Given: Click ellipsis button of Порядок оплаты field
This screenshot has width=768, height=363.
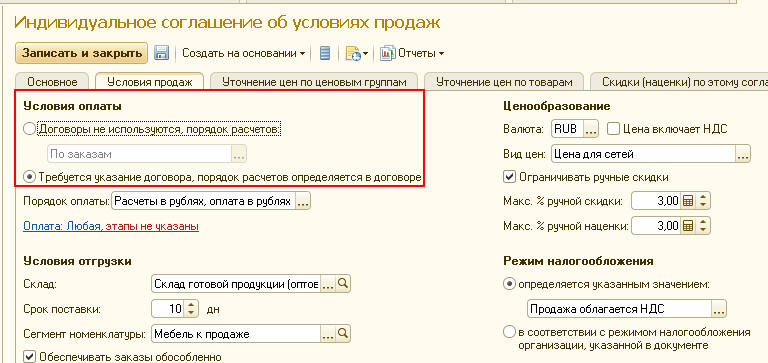Looking at the screenshot, I should [x=303, y=201].
